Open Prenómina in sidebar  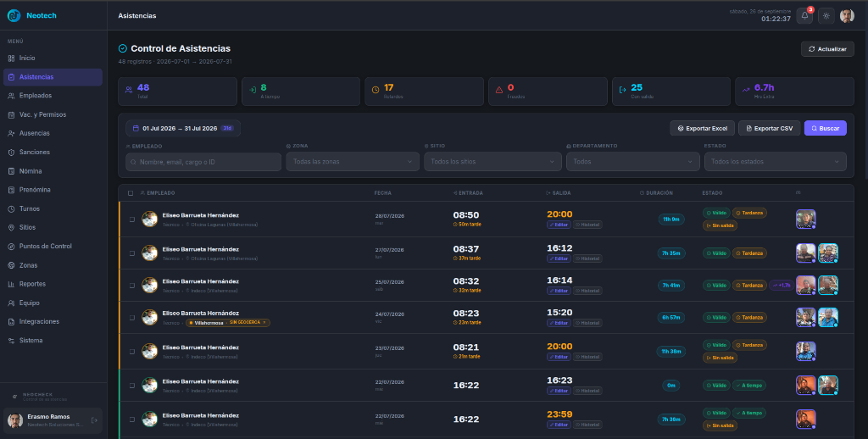(53, 190)
